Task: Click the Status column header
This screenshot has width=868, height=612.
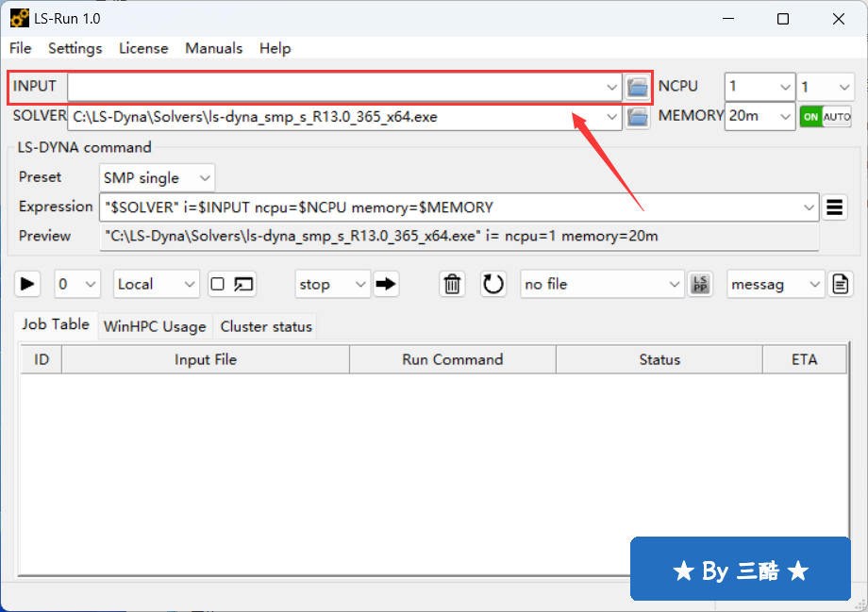Action: [659, 359]
